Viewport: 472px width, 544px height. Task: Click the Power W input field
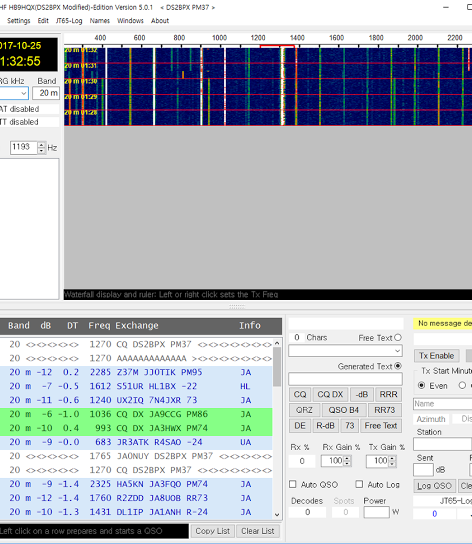click(x=376, y=512)
